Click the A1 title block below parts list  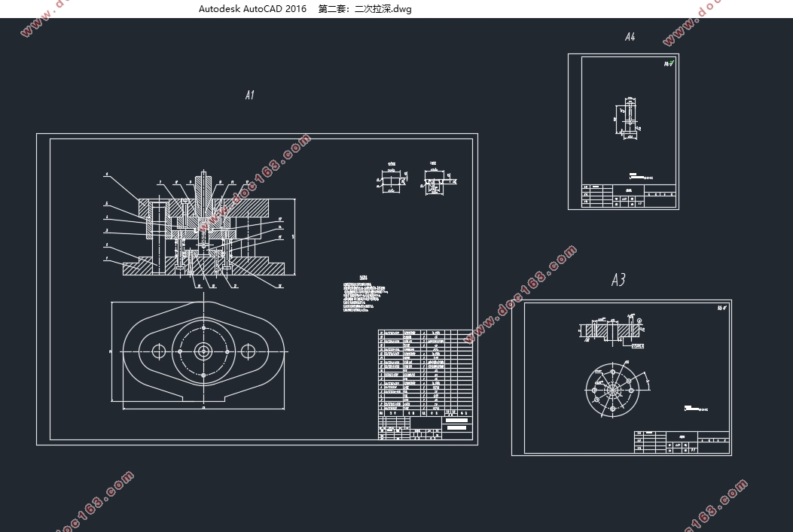click(425, 427)
